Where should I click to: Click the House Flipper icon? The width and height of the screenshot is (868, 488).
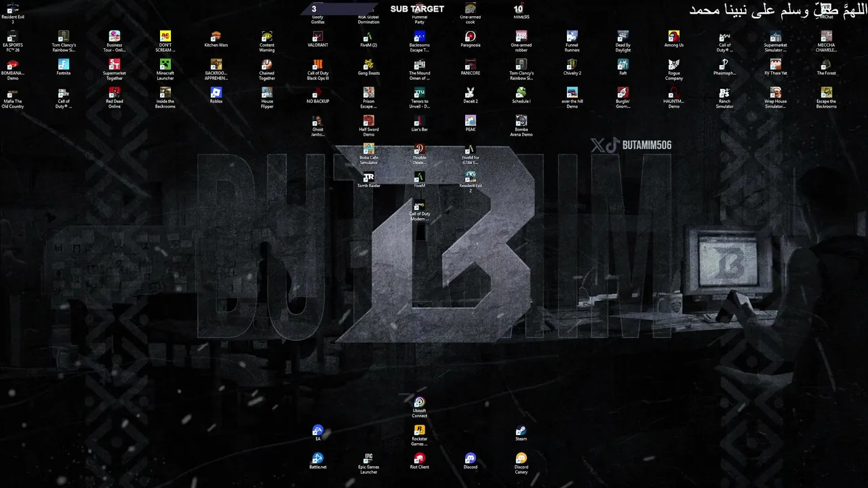(267, 98)
